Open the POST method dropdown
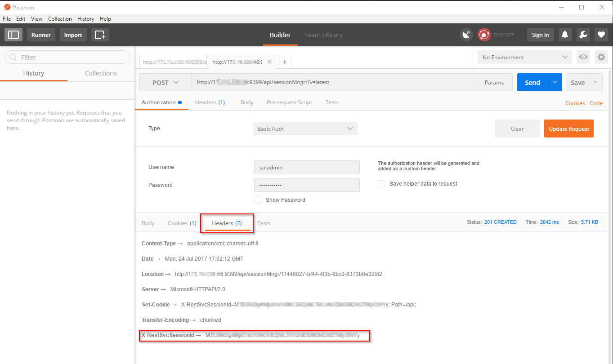Viewport: 613px width, 364px height. tap(166, 82)
